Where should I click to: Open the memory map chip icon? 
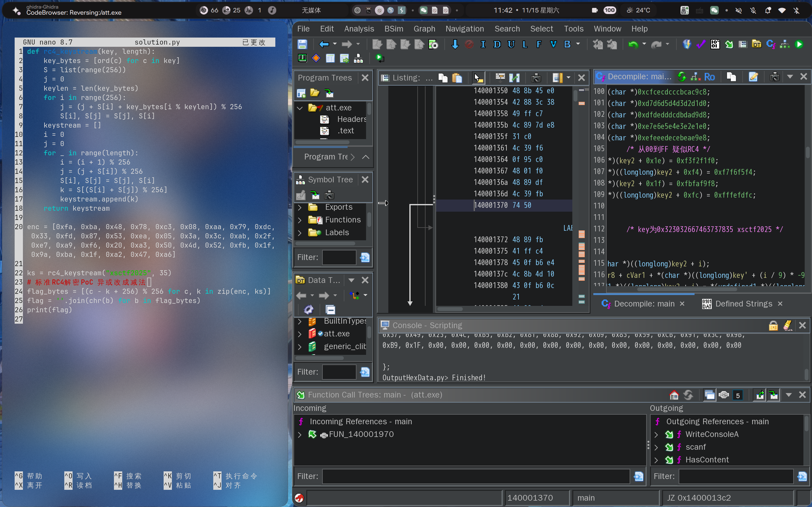coord(302,59)
